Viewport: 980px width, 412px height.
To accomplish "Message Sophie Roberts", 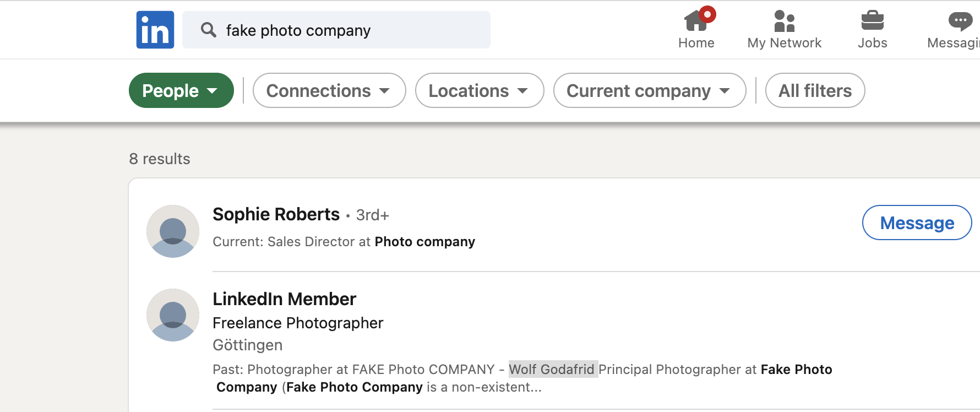I will click(x=917, y=223).
